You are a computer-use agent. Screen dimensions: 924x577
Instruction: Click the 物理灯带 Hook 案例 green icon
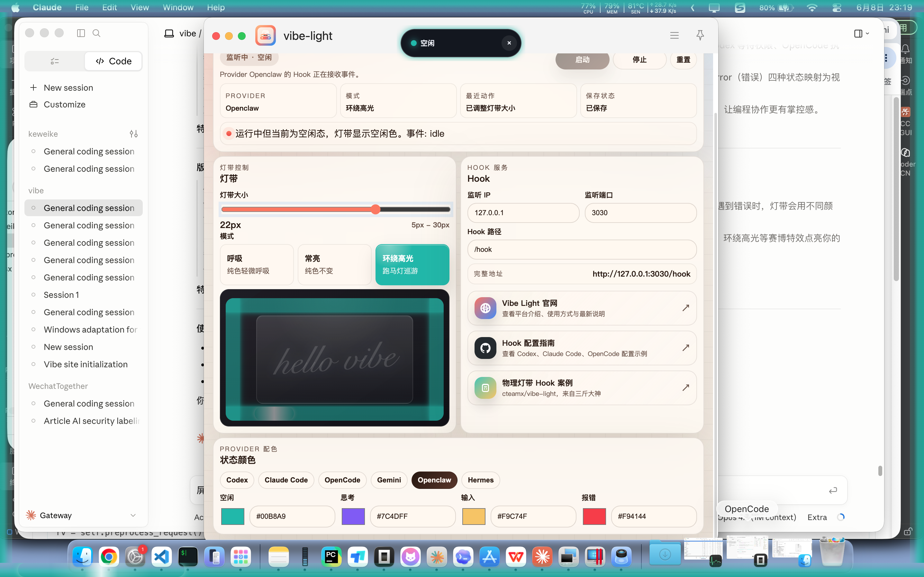tap(485, 388)
